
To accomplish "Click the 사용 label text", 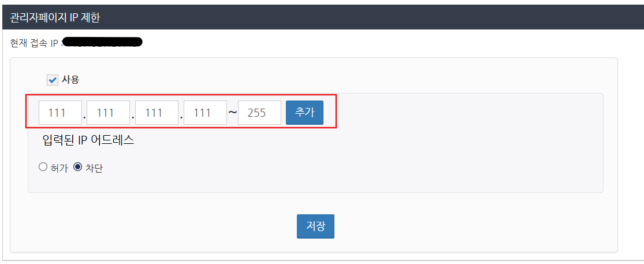I will click(70, 80).
